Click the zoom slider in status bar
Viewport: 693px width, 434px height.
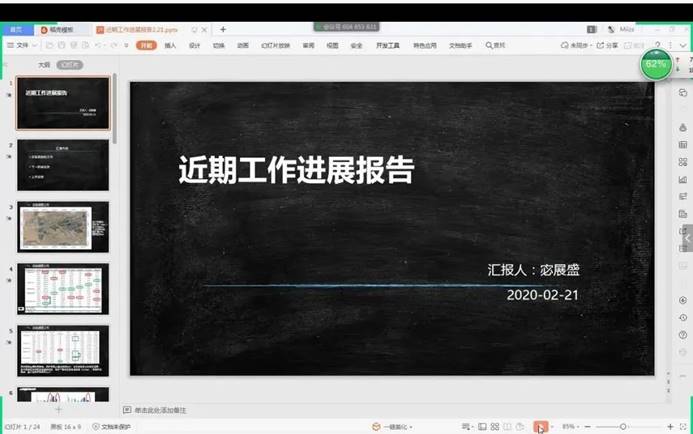pos(623,427)
